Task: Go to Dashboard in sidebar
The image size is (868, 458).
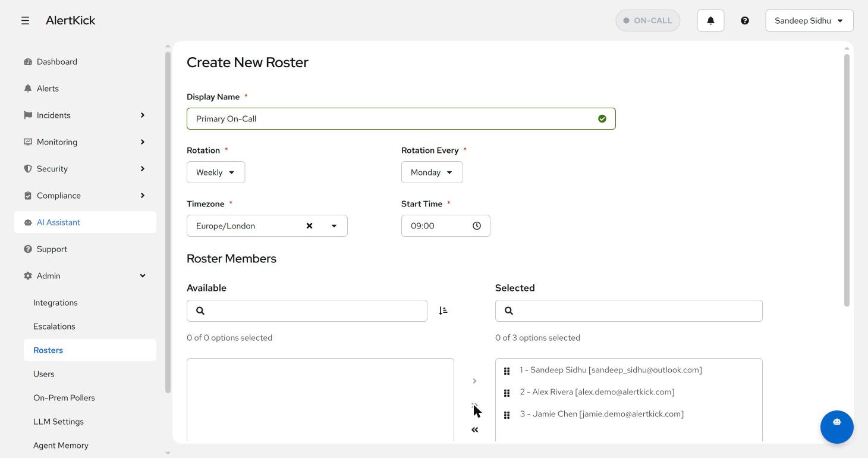Action: coord(85,62)
